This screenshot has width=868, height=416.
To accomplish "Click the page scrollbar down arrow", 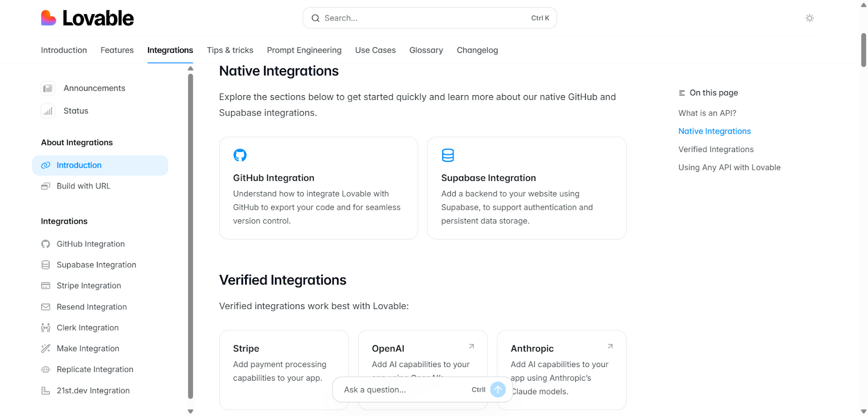I will (x=864, y=412).
